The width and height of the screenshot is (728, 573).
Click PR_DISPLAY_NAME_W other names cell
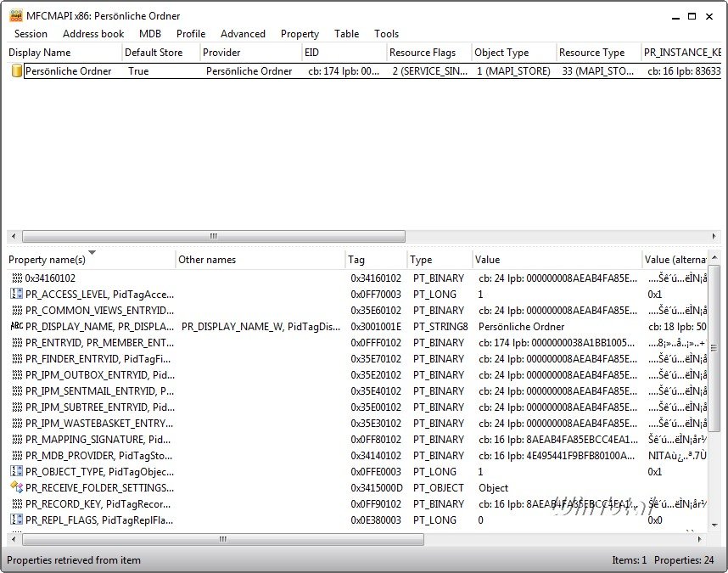(x=261, y=327)
